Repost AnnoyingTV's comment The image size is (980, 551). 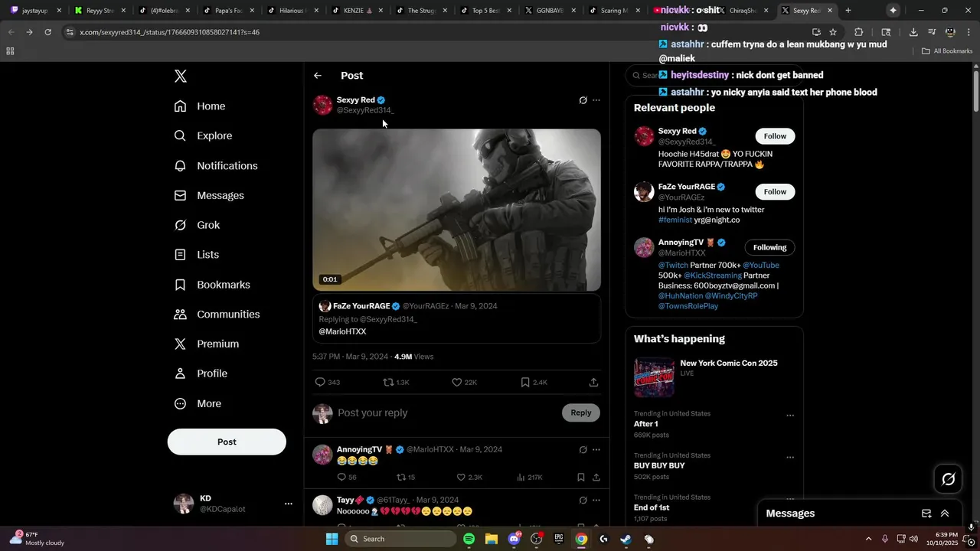tap(401, 478)
